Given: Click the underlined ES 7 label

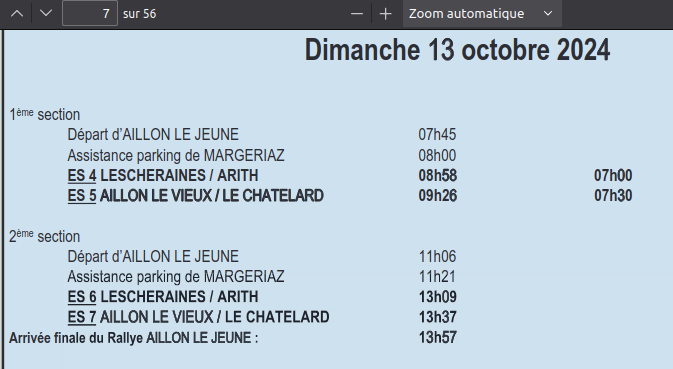Looking at the screenshot, I should [82, 317].
